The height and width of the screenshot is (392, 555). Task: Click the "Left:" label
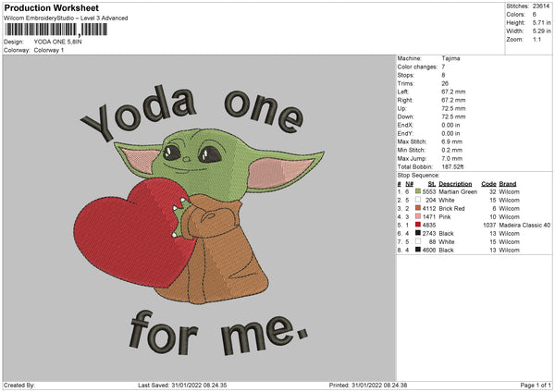[x=402, y=92]
